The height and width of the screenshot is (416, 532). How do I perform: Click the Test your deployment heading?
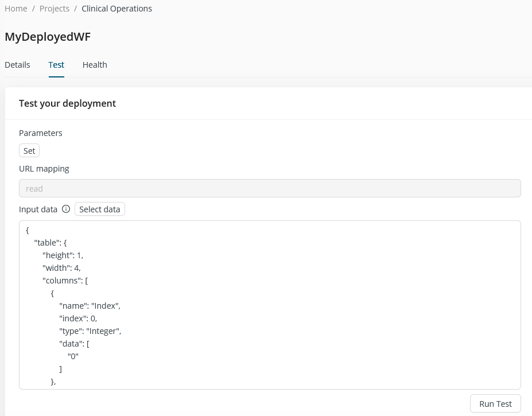click(67, 103)
